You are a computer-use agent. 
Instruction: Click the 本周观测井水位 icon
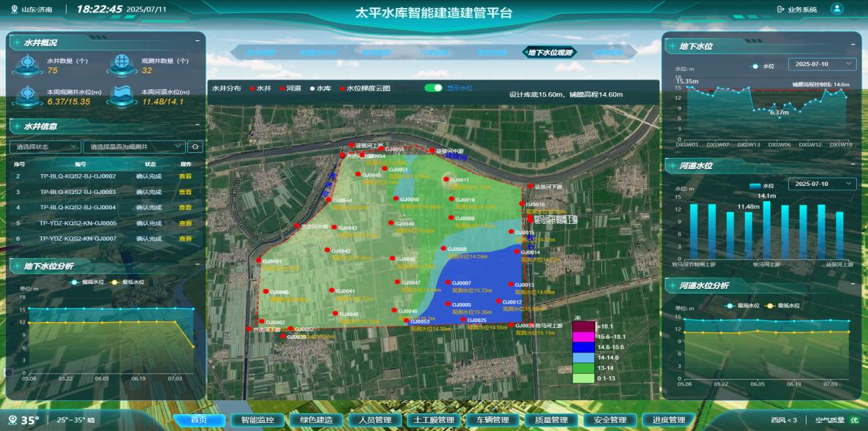tap(27, 96)
